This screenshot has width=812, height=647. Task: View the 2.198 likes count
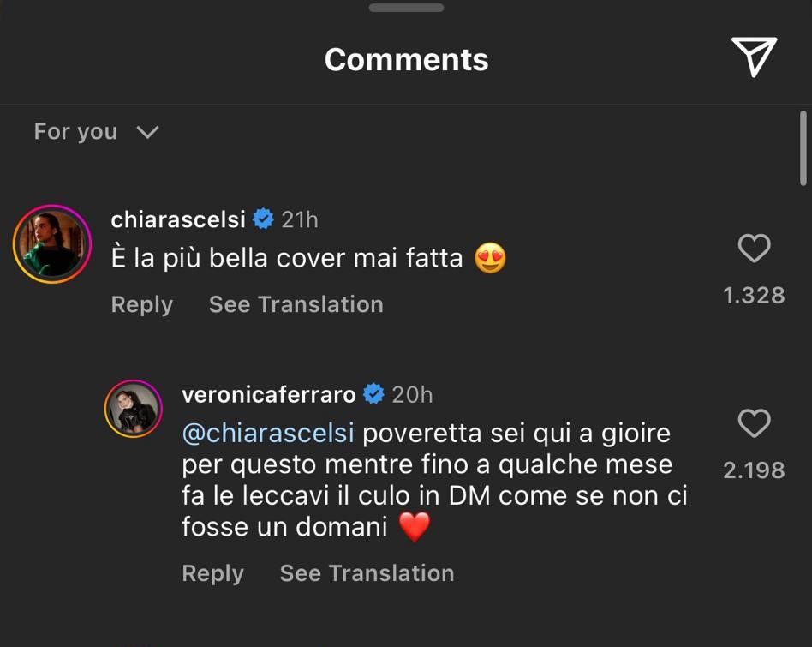tap(754, 470)
